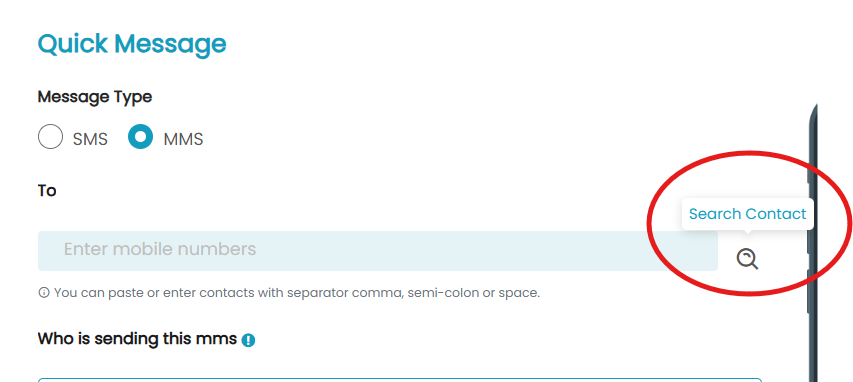Click the small info icon before the separator hint
The width and height of the screenshot is (853, 382).
[44, 293]
